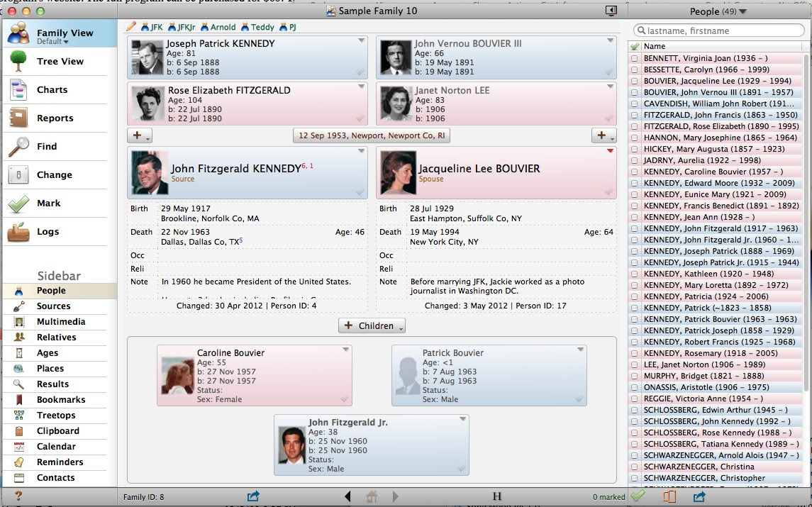This screenshot has height=507, width=812.
Task: Click plus button above John Fitzgerald KENNEDY
Action: (139, 135)
